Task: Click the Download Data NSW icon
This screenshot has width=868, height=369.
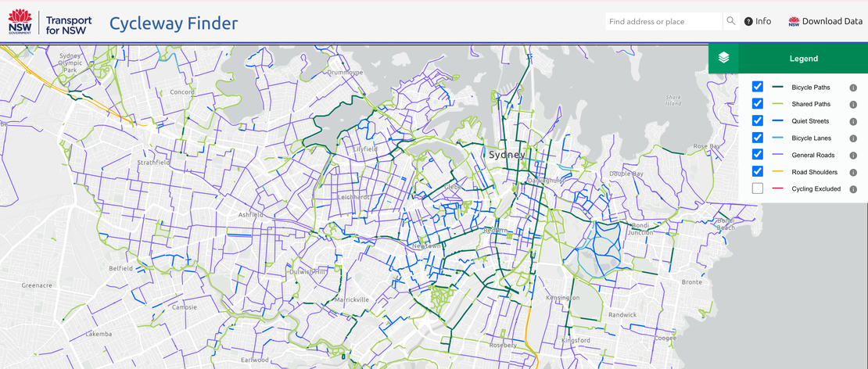Action: pyautogui.click(x=794, y=22)
